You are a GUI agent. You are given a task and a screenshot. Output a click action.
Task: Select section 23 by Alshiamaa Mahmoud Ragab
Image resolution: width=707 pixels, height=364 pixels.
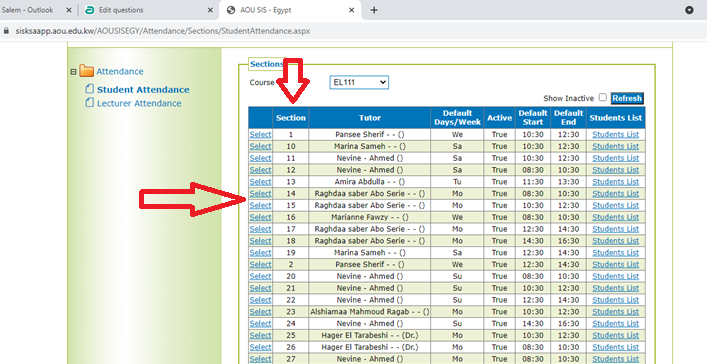[260, 312]
